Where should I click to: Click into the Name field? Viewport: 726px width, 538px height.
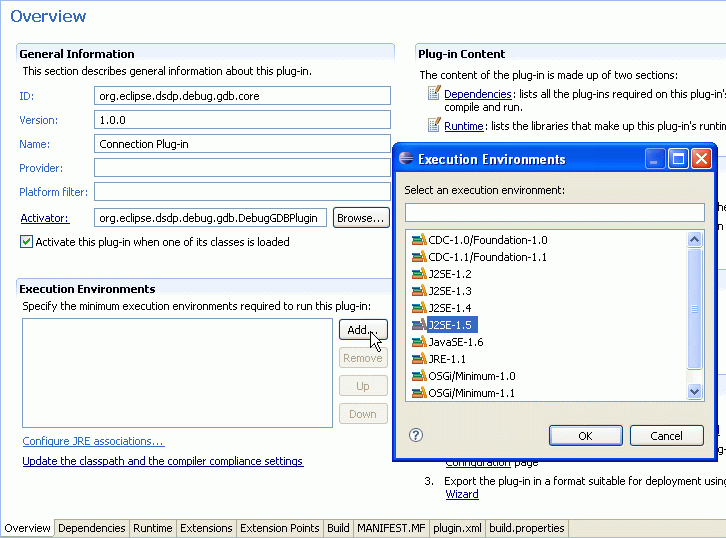tap(242, 144)
